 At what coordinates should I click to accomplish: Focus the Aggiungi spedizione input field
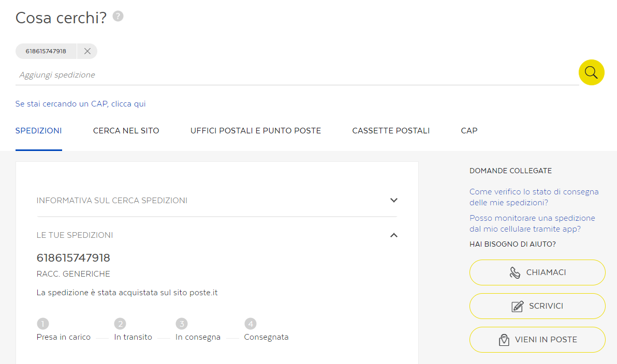[x=297, y=74]
